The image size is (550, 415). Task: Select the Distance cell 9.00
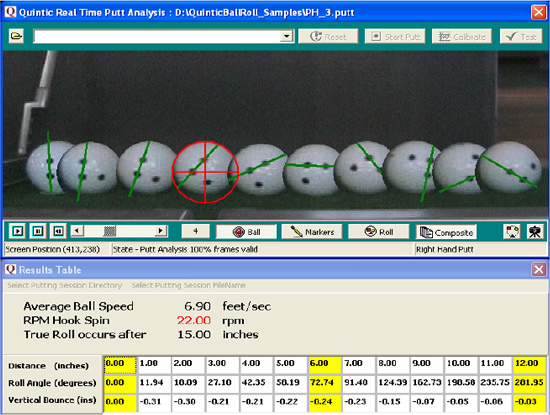pyautogui.click(x=427, y=365)
